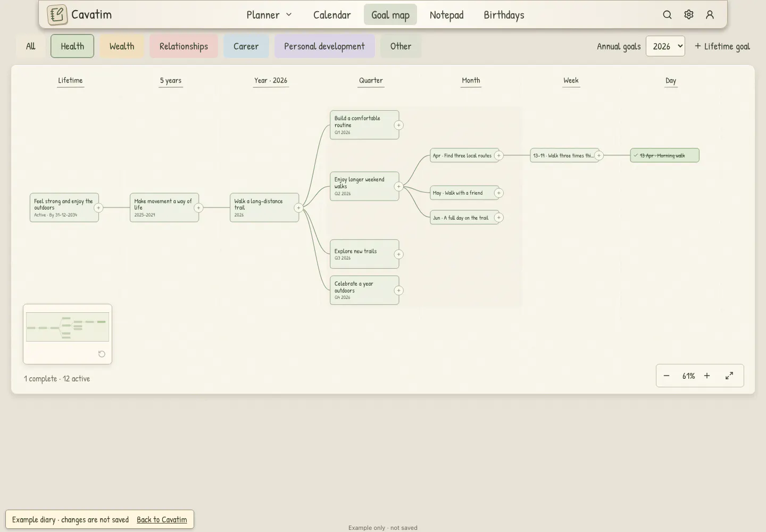Click the 'Year · 2026' column header
This screenshot has height=532, width=766.
pyautogui.click(x=271, y=80)
